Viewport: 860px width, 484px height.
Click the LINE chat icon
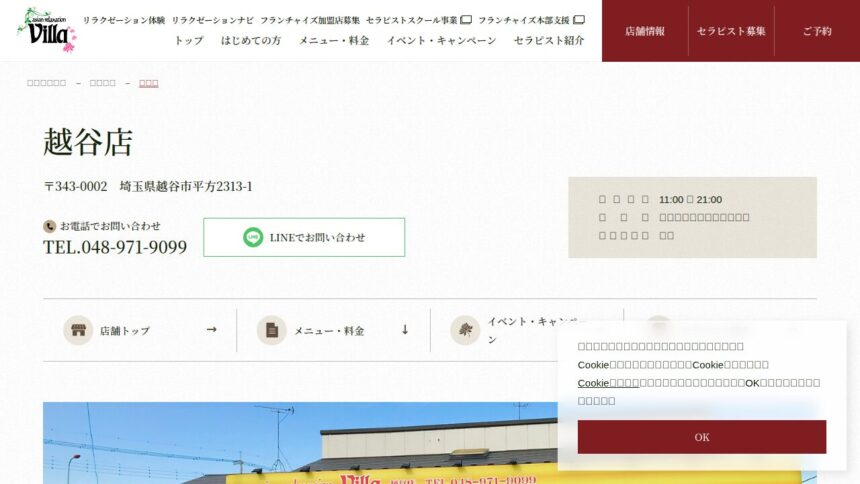click(x=253, y=237)
